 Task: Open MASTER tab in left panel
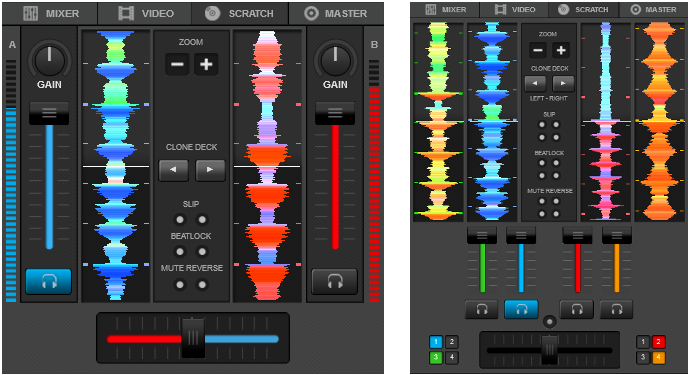pos(336,14)
